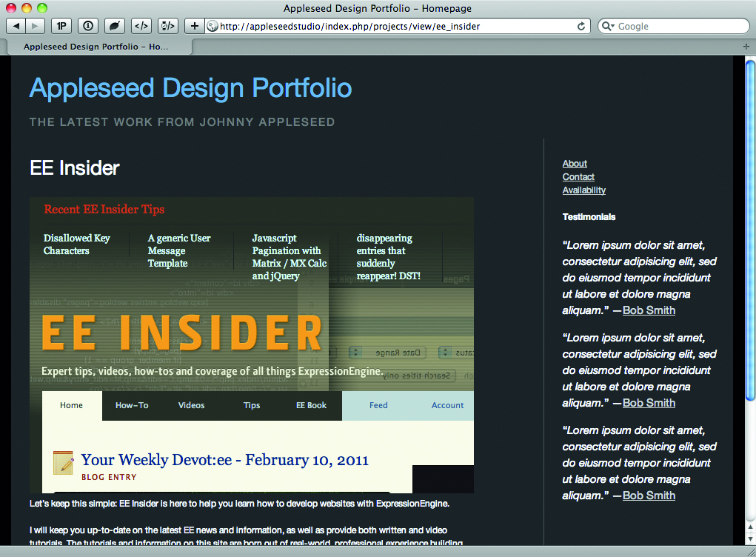This screenshot has height=557, width=756.
Task: Click the circled info toolbar icon
Action: [x=88, y=26]
